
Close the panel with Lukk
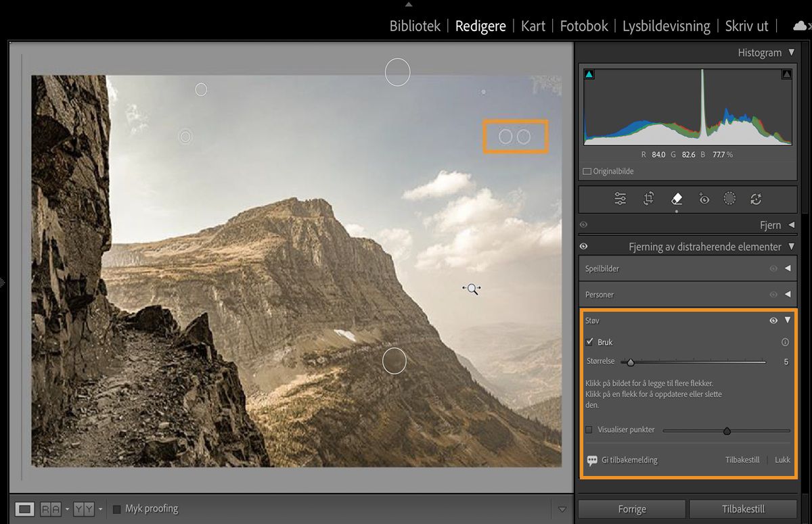[x=782, y=460]
